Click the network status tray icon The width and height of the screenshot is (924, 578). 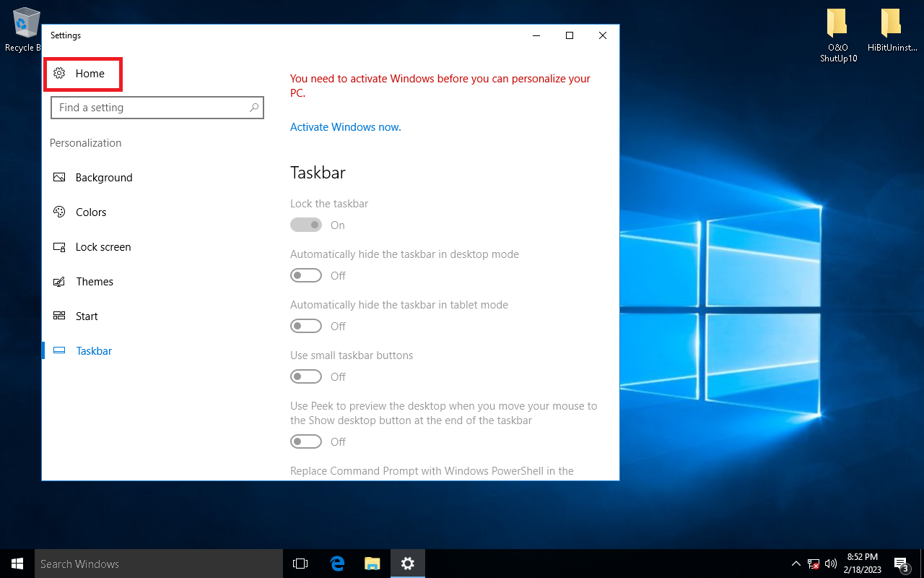[814, 564]
